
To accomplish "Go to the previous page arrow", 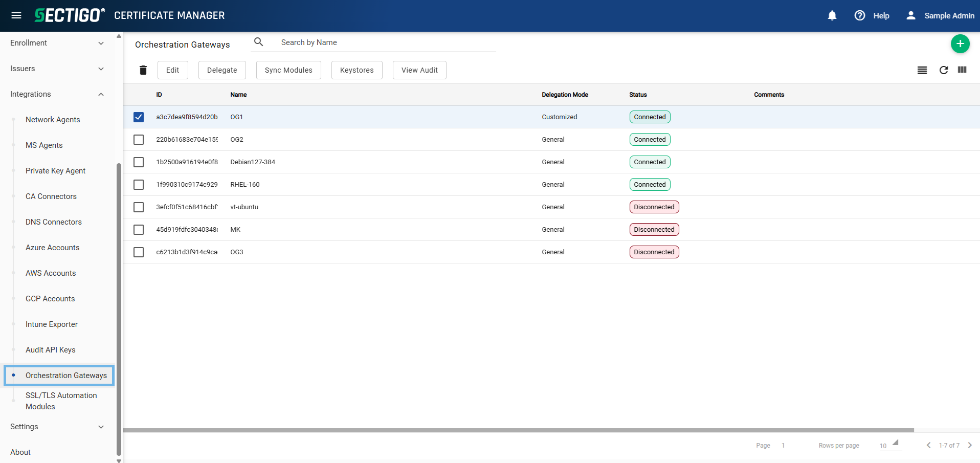I will point(928,445).
